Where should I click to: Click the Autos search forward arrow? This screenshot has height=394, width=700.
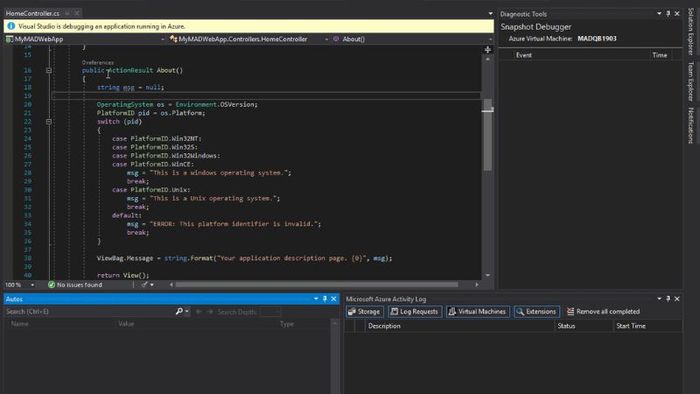click(209, 311)
